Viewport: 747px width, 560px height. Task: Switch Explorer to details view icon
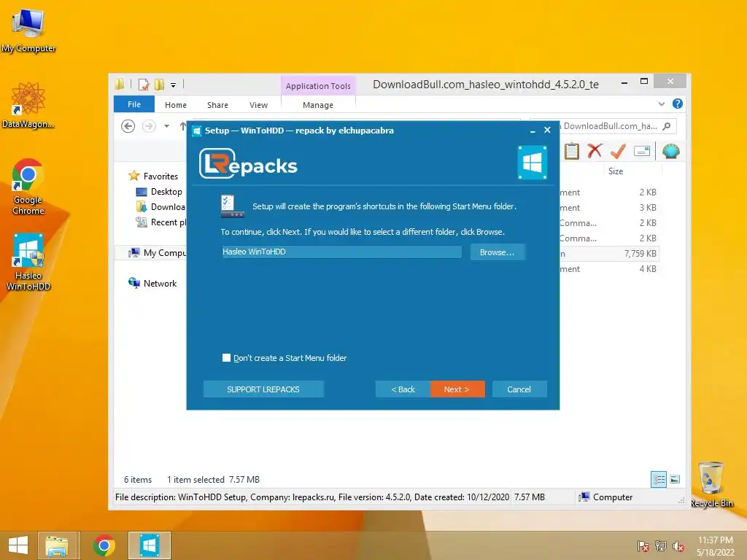coord(659,479)
